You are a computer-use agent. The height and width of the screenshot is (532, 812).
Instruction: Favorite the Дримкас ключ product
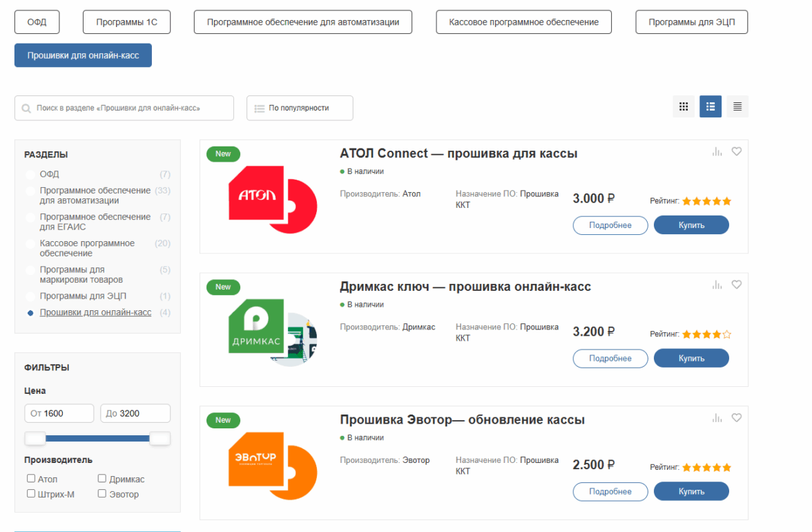tap(736, 285)
